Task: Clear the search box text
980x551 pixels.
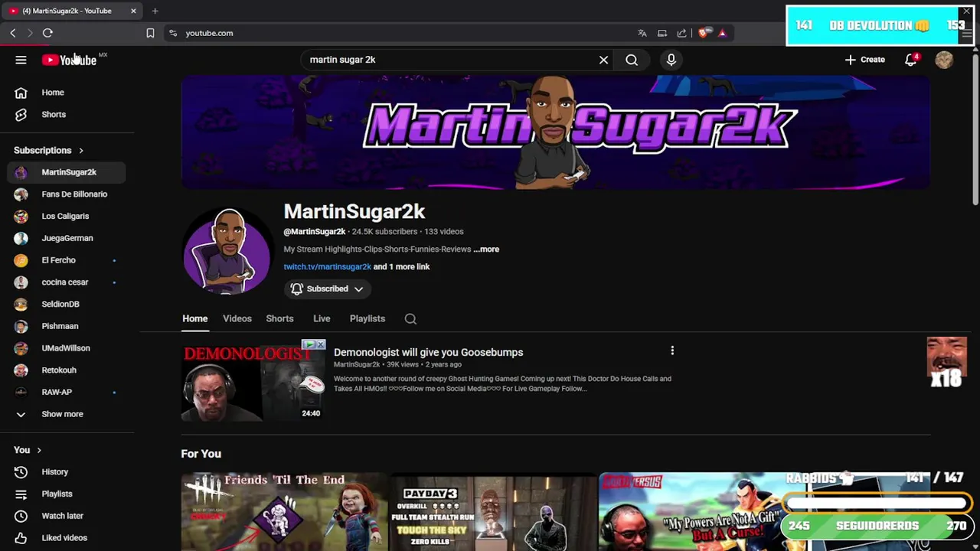Action: [603, 60]
